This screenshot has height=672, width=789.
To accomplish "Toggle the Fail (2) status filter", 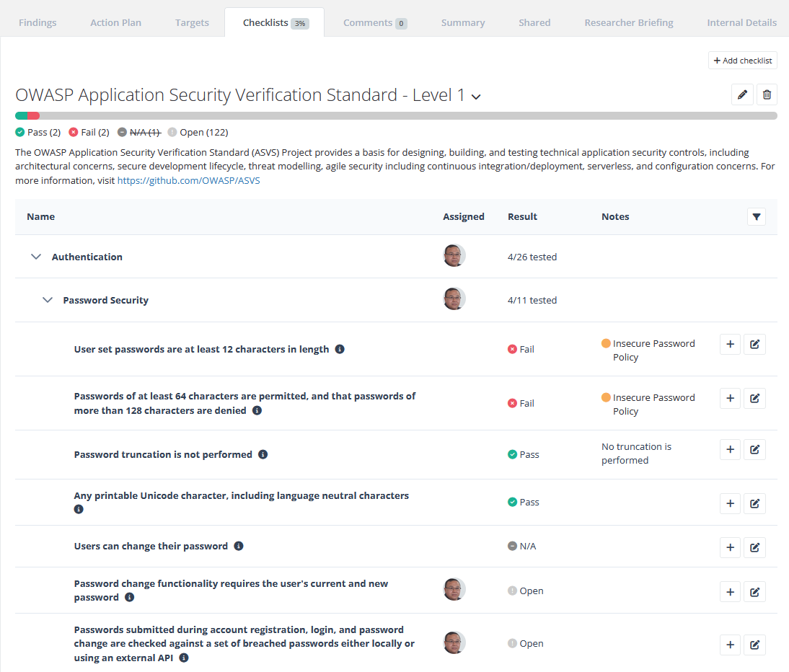I will pos(89,132).
